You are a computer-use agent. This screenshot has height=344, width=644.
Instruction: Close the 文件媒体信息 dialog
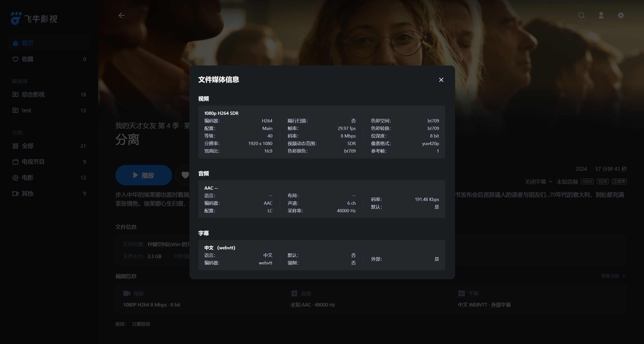coord(441,80)
